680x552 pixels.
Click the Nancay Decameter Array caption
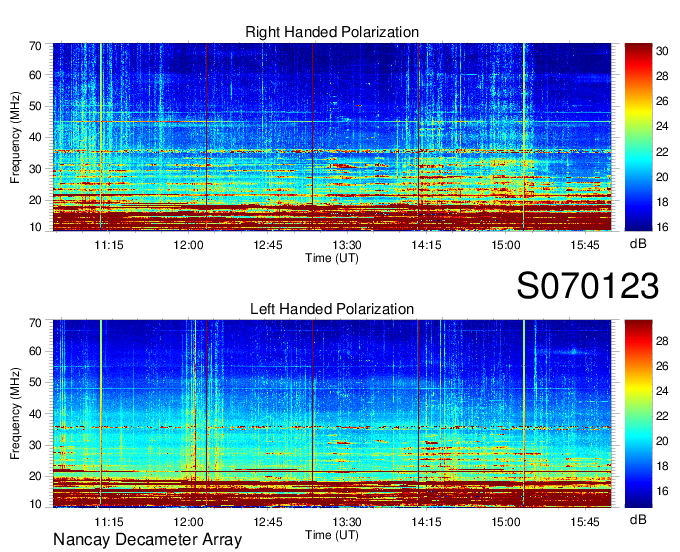pyautogui.click(x=147, y=539)
